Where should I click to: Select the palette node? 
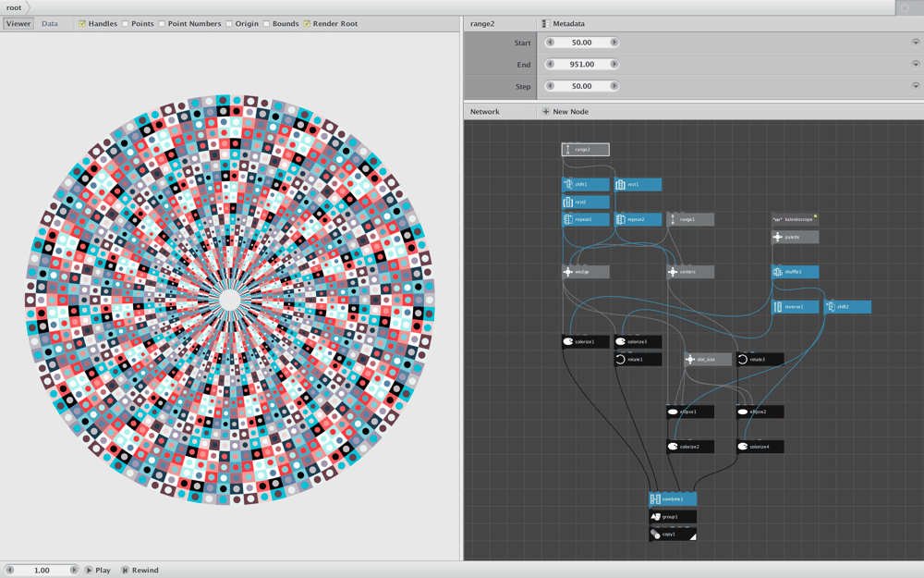coord(795,237)
